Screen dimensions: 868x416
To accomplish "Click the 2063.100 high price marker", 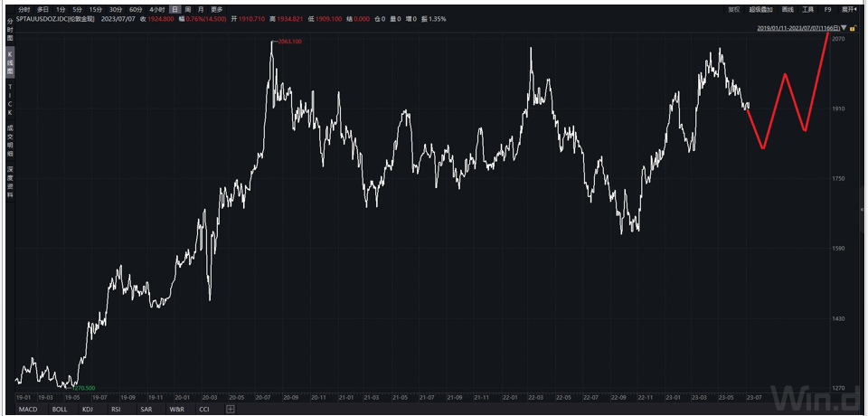I will [288, 42].
